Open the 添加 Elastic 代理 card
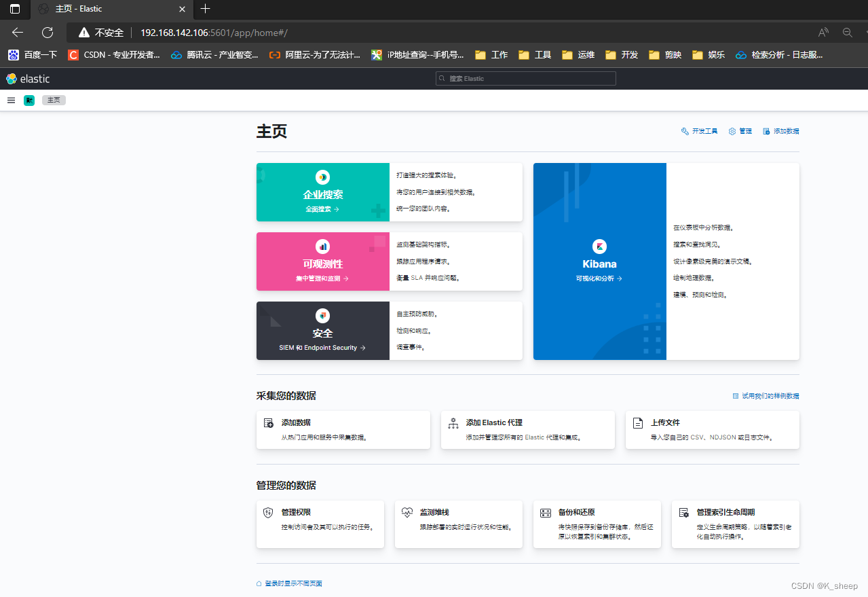868x597 pixels. tap(528, 430)
